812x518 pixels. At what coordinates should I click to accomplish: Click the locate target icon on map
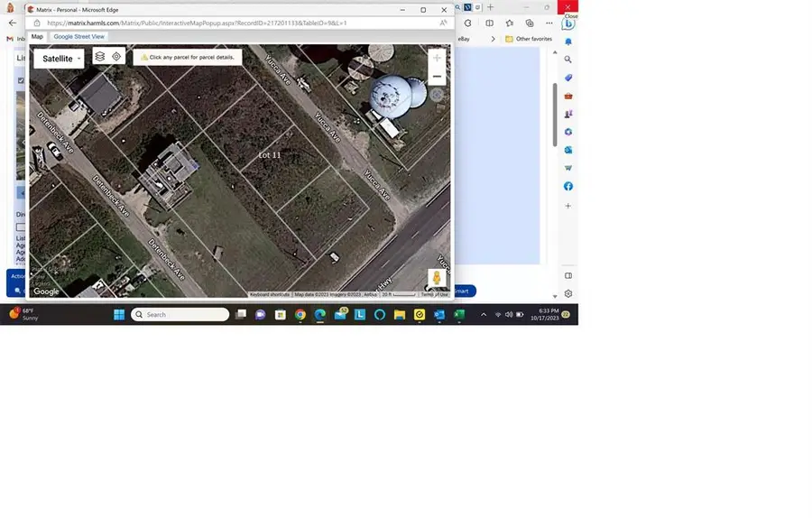(116, 57)
